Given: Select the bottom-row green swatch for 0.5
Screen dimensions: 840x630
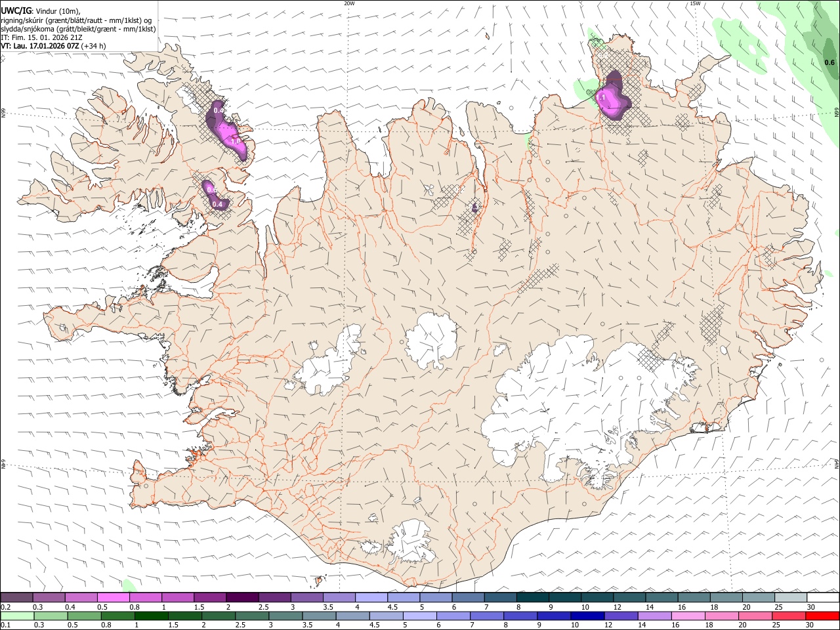Looking at the screenshot, I should coord(84,616).
